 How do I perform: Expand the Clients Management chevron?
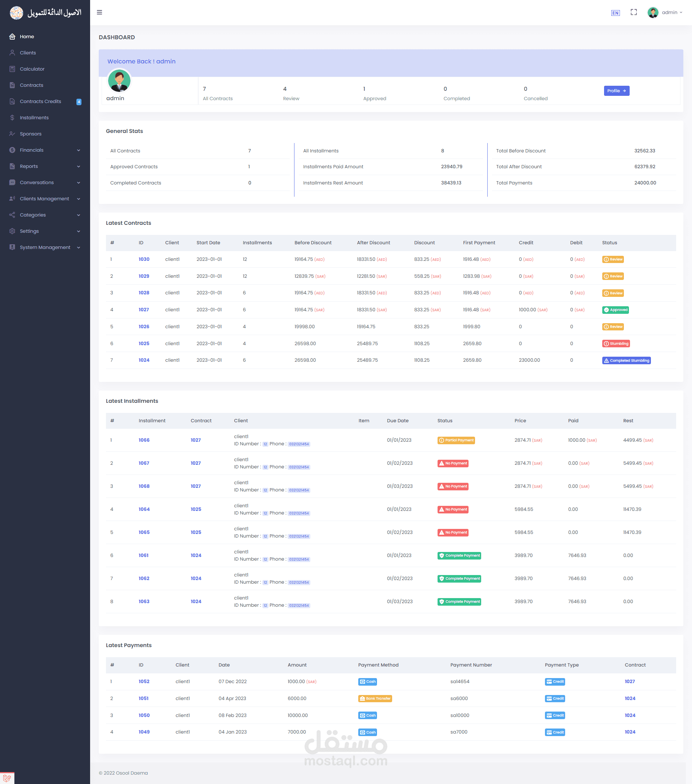79,199
